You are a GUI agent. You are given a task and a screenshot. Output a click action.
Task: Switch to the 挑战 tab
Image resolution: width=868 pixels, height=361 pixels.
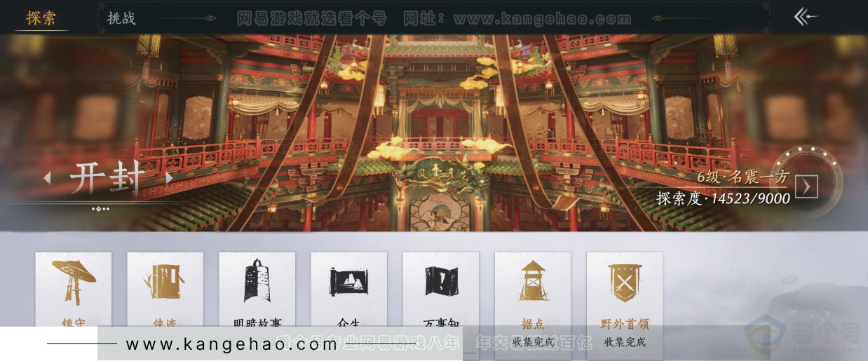(121, 18)
